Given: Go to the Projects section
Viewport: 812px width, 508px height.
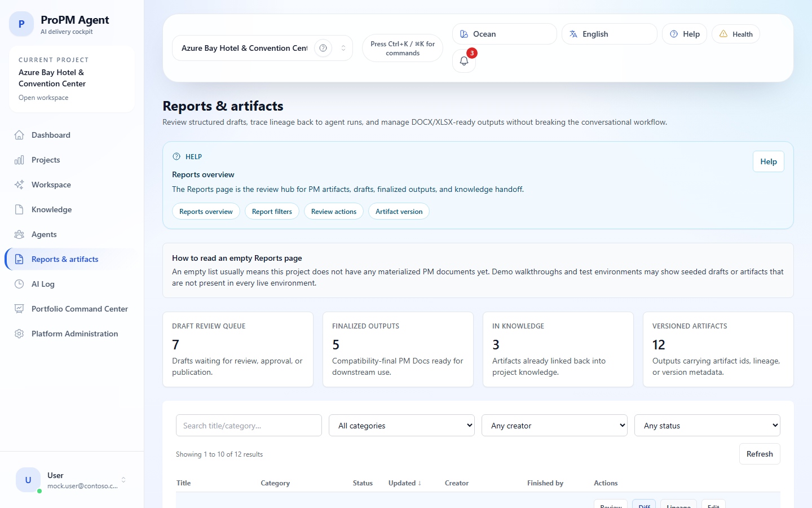Looking at the screenshot, I should tap(46, 160).
